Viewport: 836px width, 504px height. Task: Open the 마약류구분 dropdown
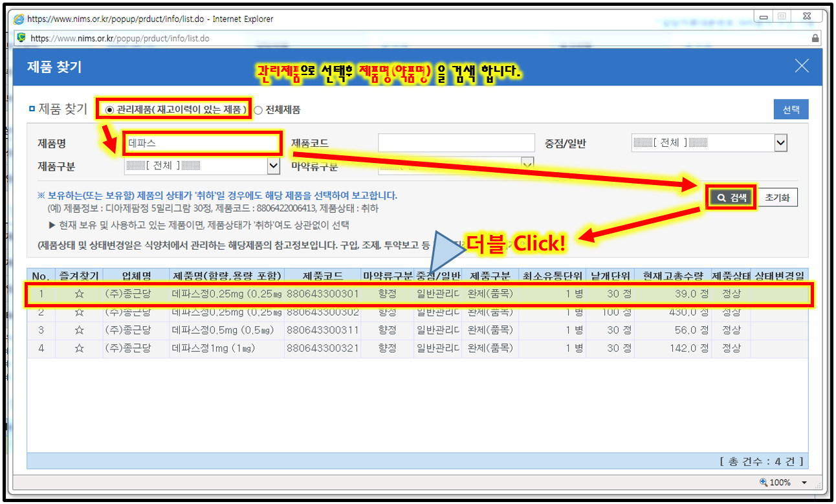point(528,162)
